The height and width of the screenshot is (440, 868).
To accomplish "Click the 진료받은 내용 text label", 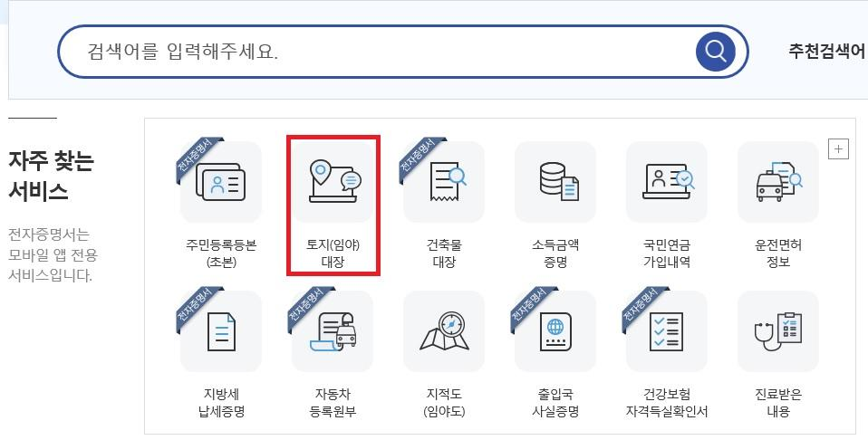I will coord(777,402).
